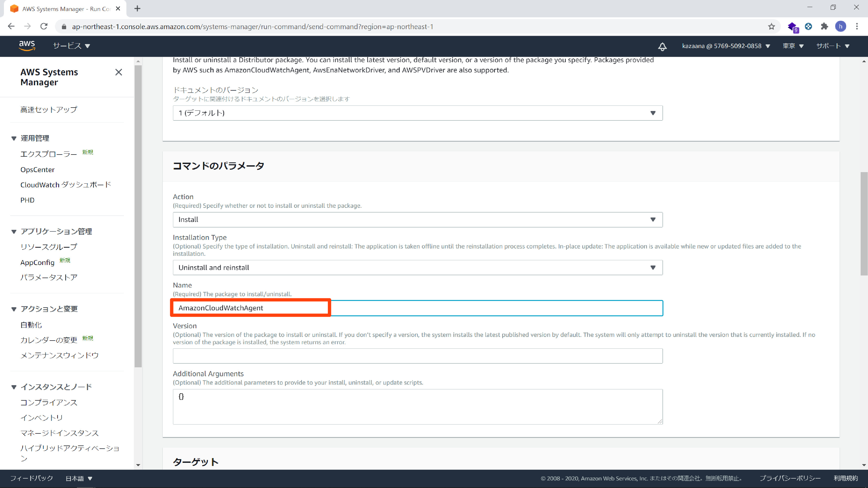868x488 pixels.
Task: Open インベントリ in sidebar
Action: click(x=41, y=418)
